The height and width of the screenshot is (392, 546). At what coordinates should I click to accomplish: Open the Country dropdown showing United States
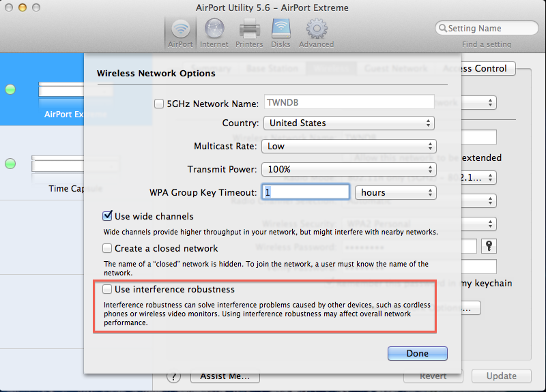[x=349, y=123]
